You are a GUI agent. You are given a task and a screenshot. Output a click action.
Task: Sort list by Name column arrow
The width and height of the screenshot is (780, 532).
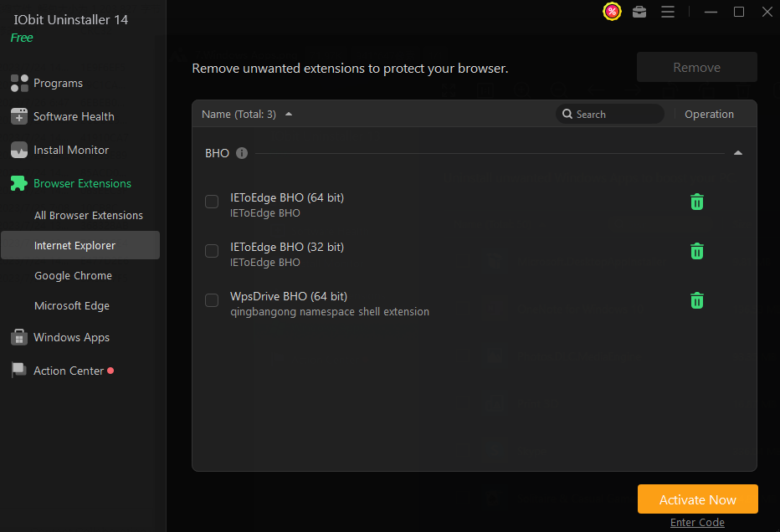[x=289, y=115]
